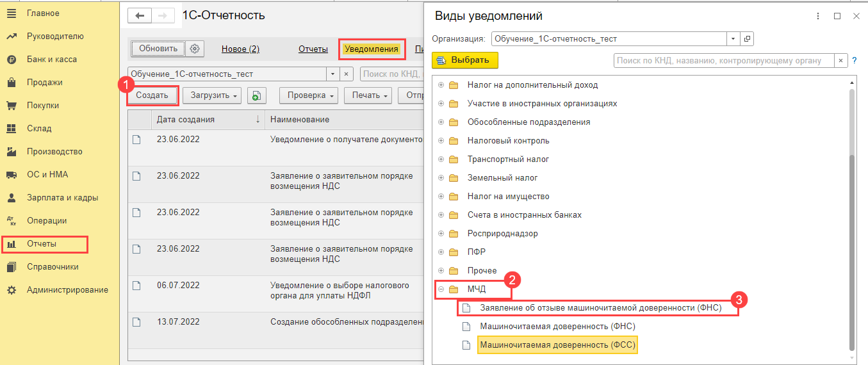Switch to the Уведомления tab
Screen dimensions: 868x365
pos(372,49)
